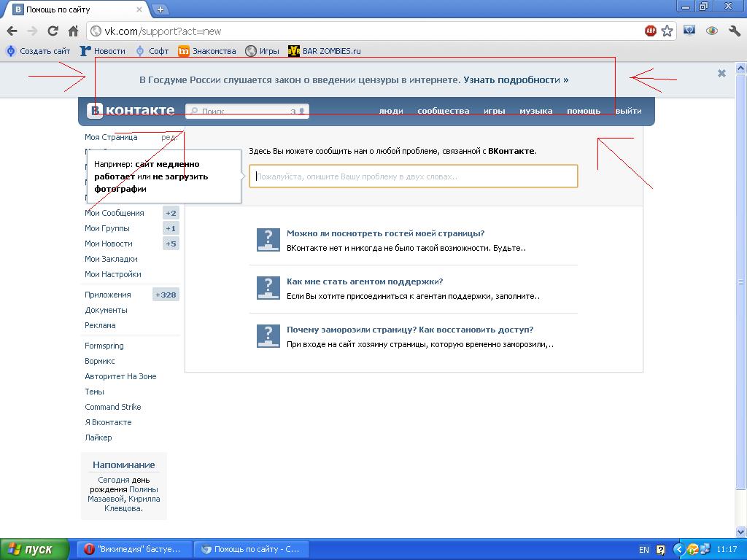Reload the page with the refresh icon
The height and width of the screenshot is (560, 747).
tap(53, 31)
